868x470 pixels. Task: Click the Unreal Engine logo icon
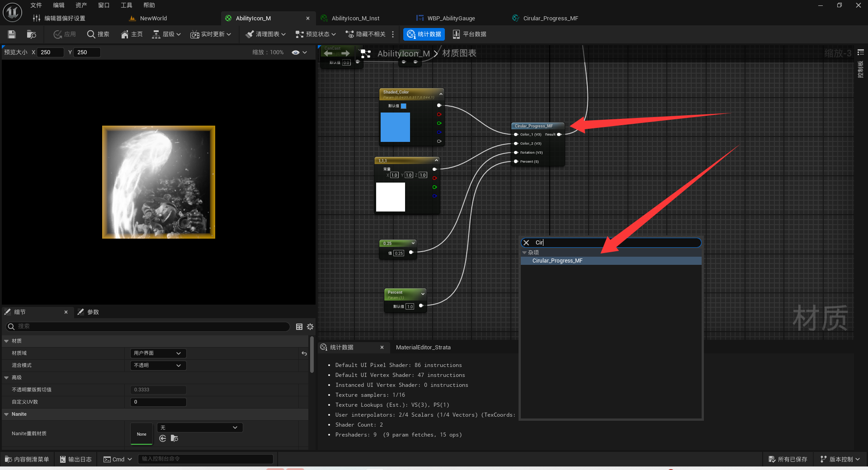pyautogui.click(x=12, y=12)
